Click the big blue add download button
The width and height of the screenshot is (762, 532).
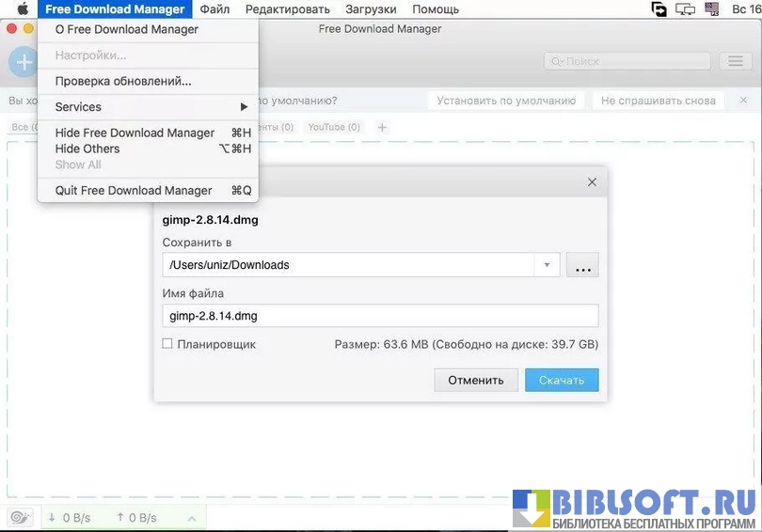[x=22, y=62]
